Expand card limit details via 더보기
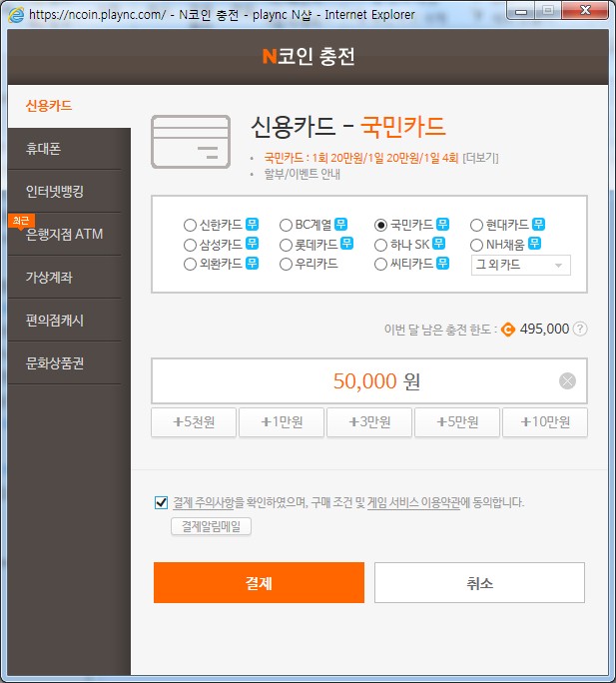 coord(481,158)
